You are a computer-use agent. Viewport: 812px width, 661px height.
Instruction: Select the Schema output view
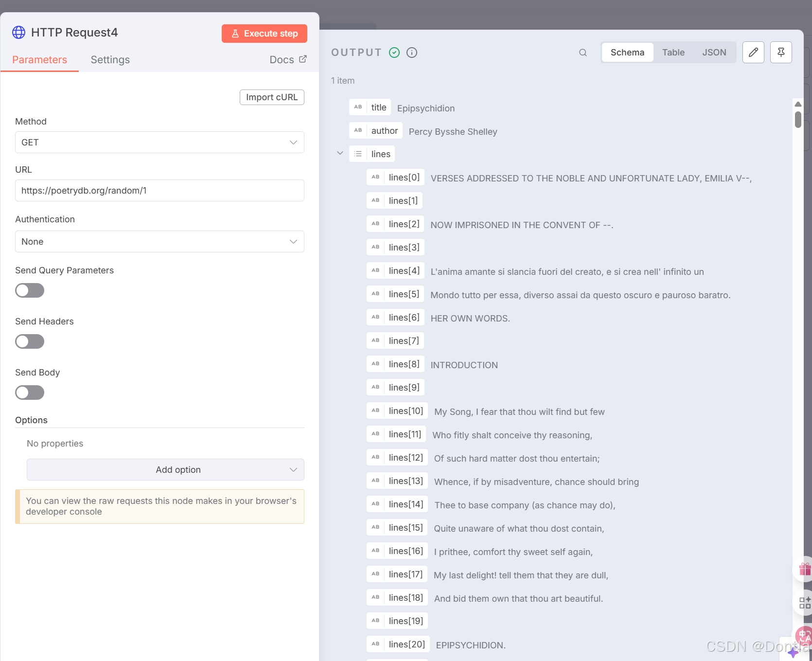coord(627,53)
